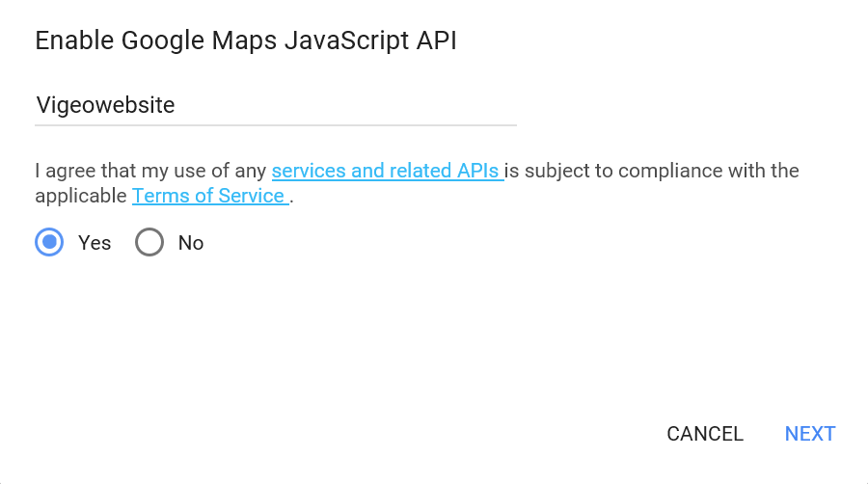View applicable Terms of Service

tap(210, 196)
